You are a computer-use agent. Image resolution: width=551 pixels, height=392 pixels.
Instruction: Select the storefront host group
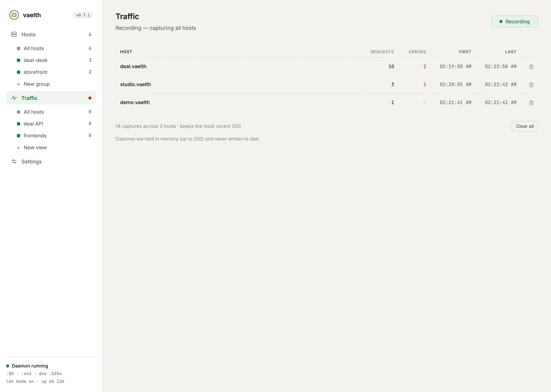[54, 72]
